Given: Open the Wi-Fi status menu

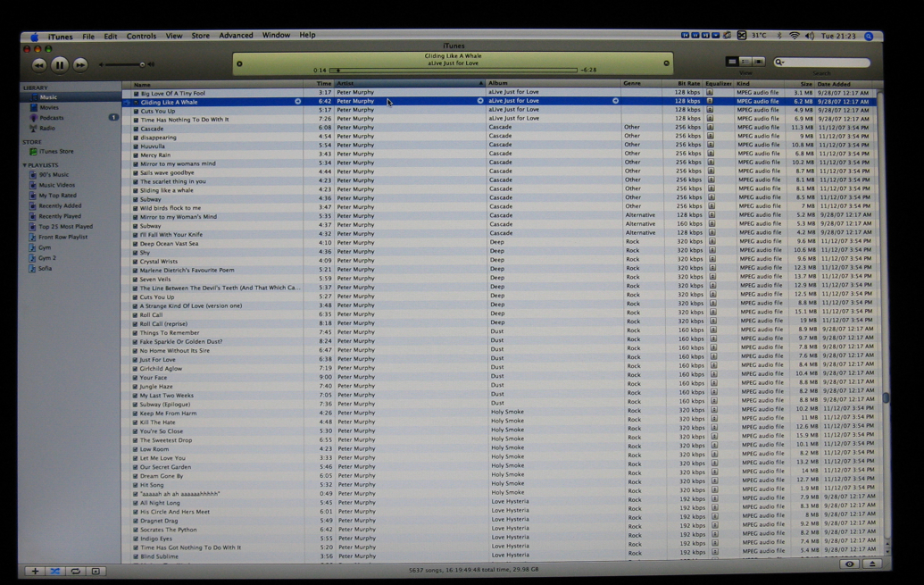Looking at the screenshot, I should click(795, 36).
